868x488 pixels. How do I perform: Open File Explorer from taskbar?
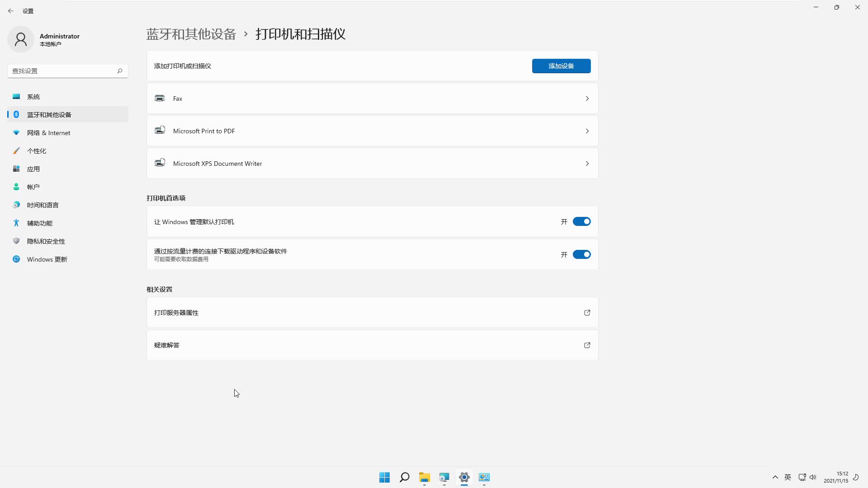tap(424, 477)
